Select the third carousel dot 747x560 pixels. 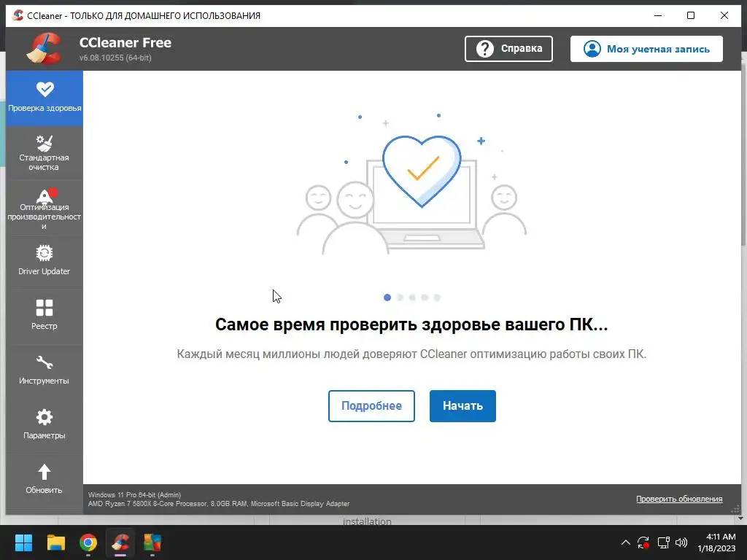(412, 297)
